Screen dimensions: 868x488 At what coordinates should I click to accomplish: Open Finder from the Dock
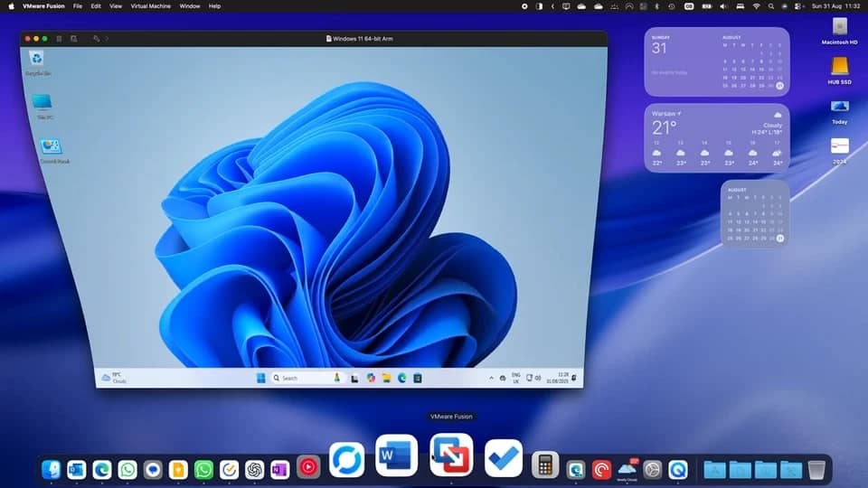pos(51,469)
